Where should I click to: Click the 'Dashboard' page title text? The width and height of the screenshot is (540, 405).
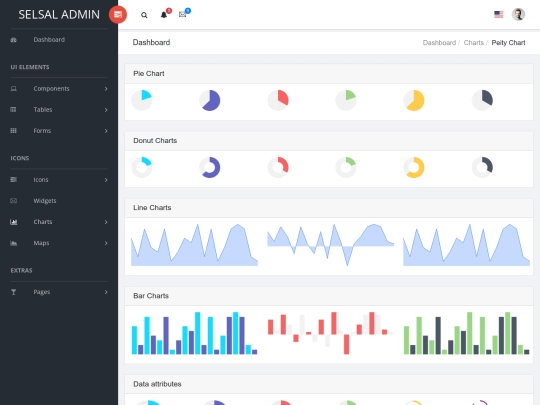point(151,42)
